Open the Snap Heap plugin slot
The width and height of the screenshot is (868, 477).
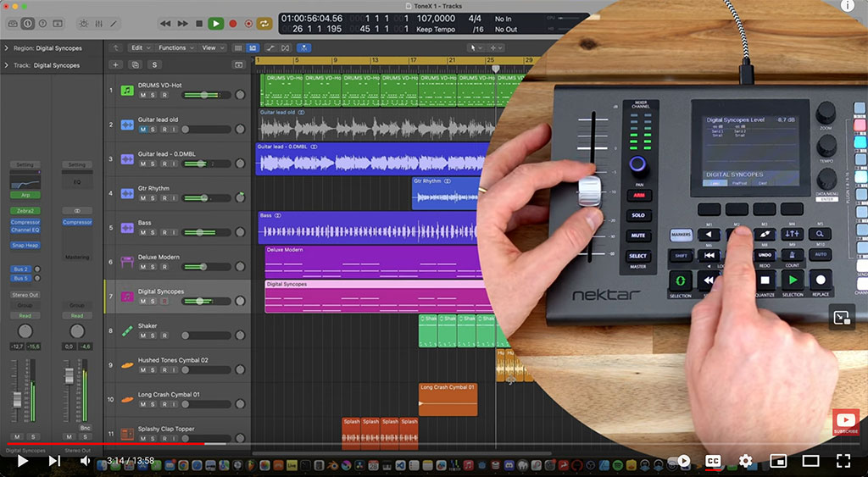pyautogui.click(x=25, y=245)
